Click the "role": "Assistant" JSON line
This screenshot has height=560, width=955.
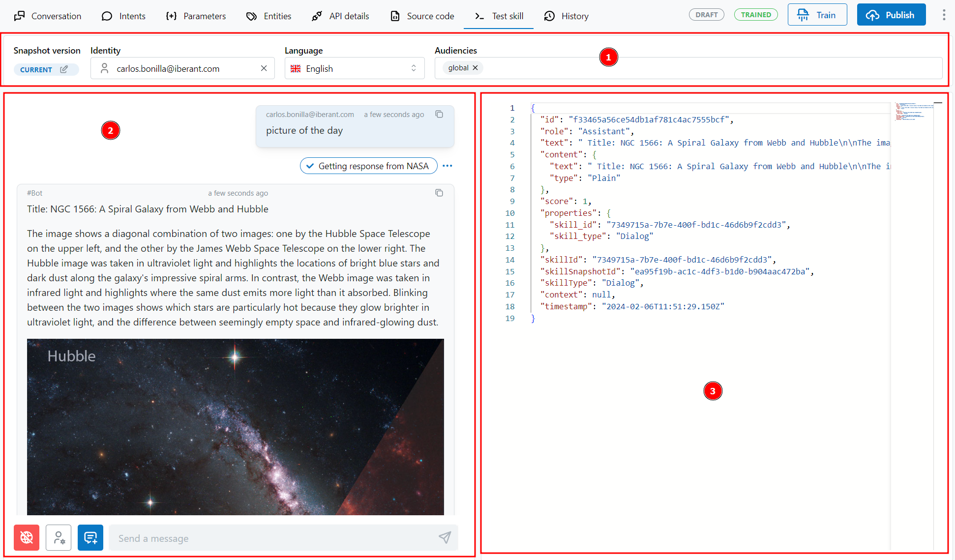[x=587, y=131]
